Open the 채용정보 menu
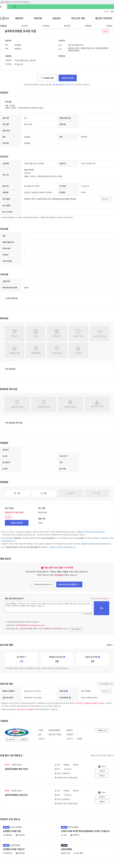 tap(19, 18)
